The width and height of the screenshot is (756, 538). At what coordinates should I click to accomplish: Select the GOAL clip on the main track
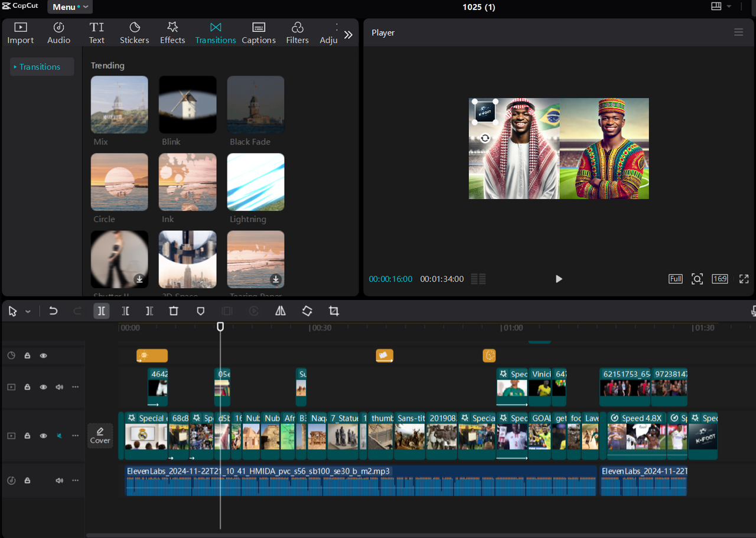click(540, 436)
